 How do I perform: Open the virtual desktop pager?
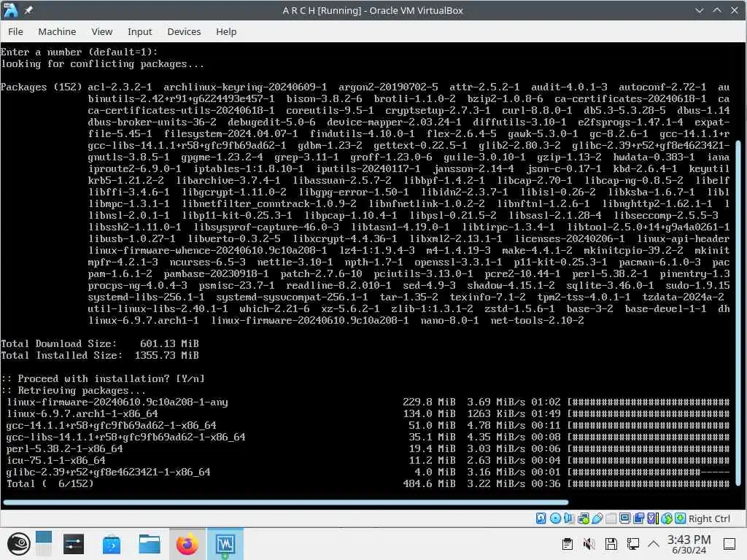[x=43, y=544]
